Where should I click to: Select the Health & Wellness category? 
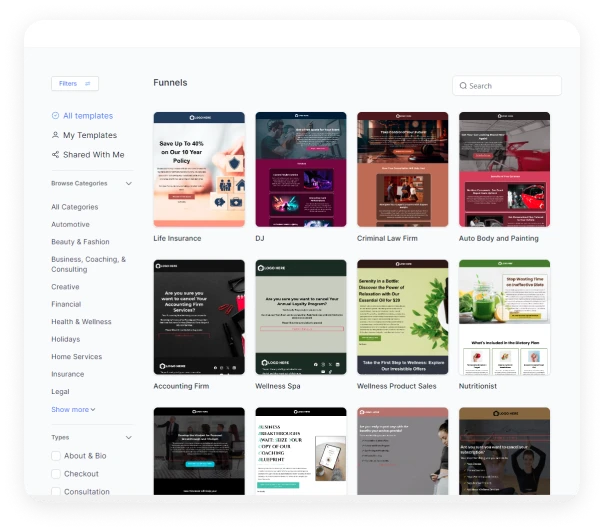[81, 322]
